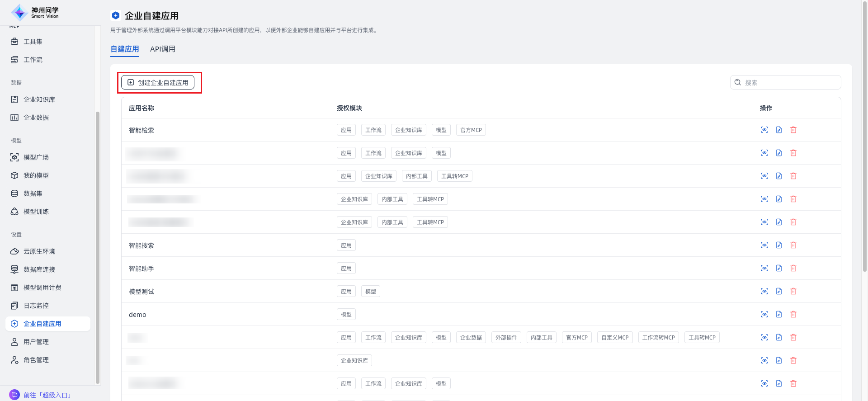This screenshot has width=868, height=401.
Task: Click the edit icon for 智能搜索 row
Action: coord(778,245)
